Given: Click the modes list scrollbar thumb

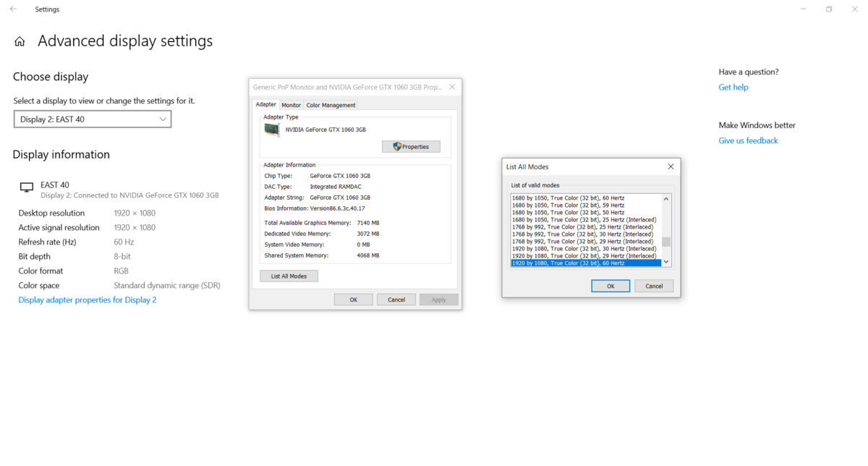Looking at the screenshot, I should [x=666, y=242].
